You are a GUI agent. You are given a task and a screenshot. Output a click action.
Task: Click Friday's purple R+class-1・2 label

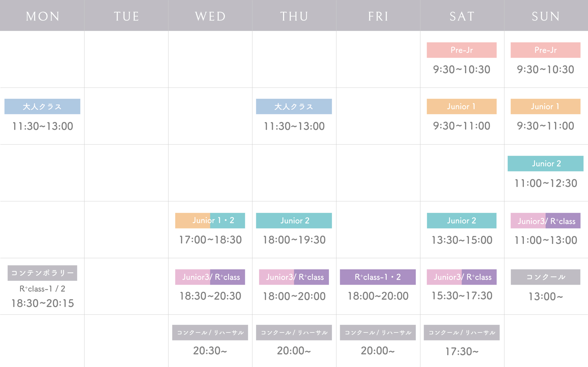(x=378, y=277)
